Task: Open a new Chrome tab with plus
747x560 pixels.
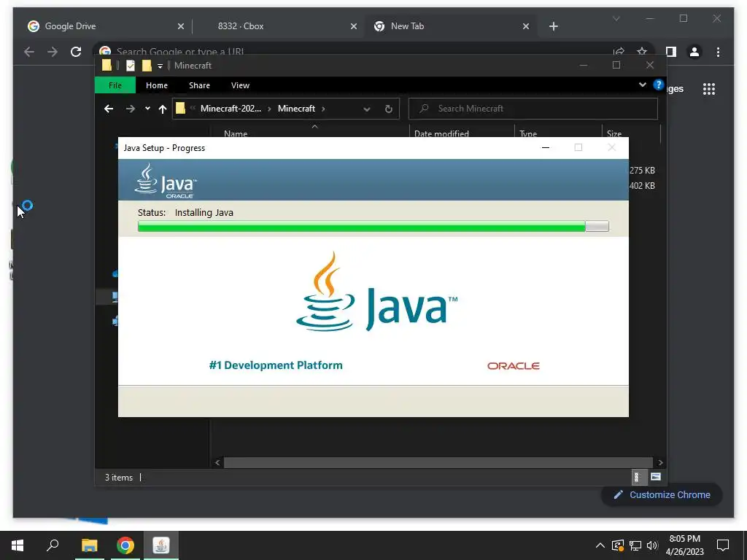Action: click(x=553, y=27)
